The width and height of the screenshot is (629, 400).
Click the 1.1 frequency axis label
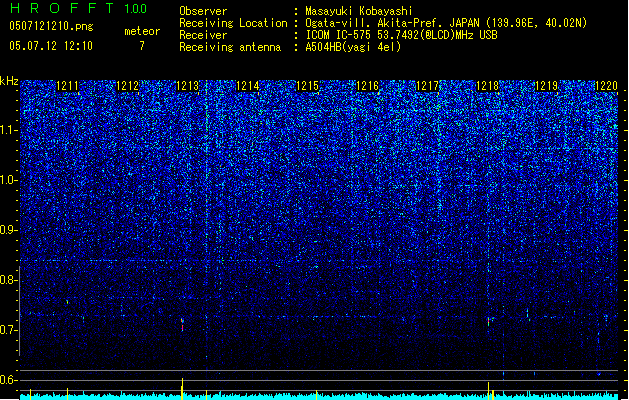[x=8, y=130]
